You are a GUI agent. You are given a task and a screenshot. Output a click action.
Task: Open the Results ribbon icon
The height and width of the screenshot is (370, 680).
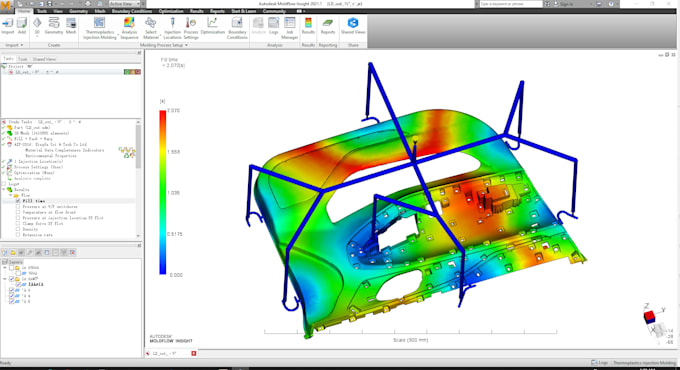[x=308, y=26]
